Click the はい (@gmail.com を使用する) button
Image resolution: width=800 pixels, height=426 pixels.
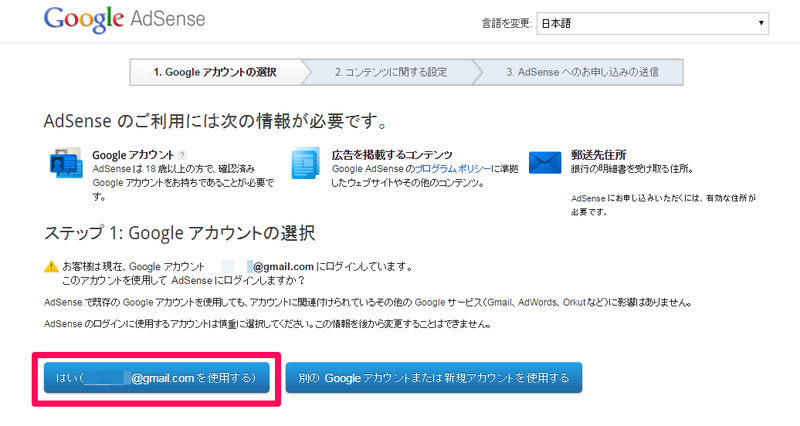point(157,378)
